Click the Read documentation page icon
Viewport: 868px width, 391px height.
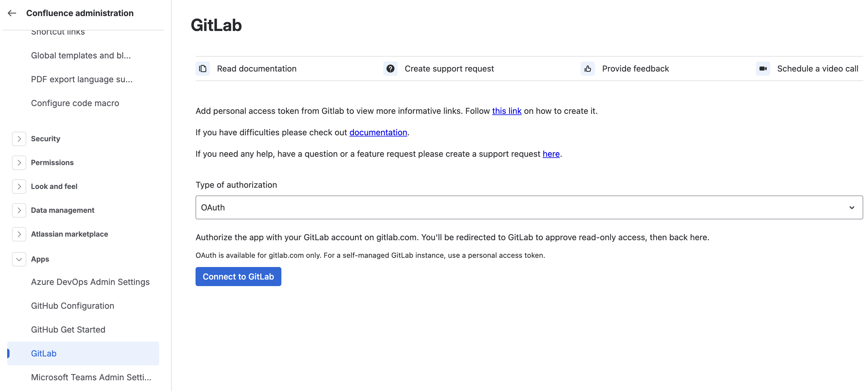(202, 69)
